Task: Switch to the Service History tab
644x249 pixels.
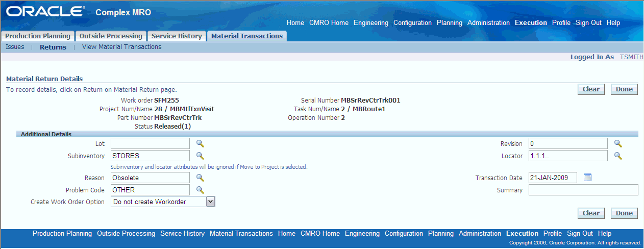Action: click(177, 36)
